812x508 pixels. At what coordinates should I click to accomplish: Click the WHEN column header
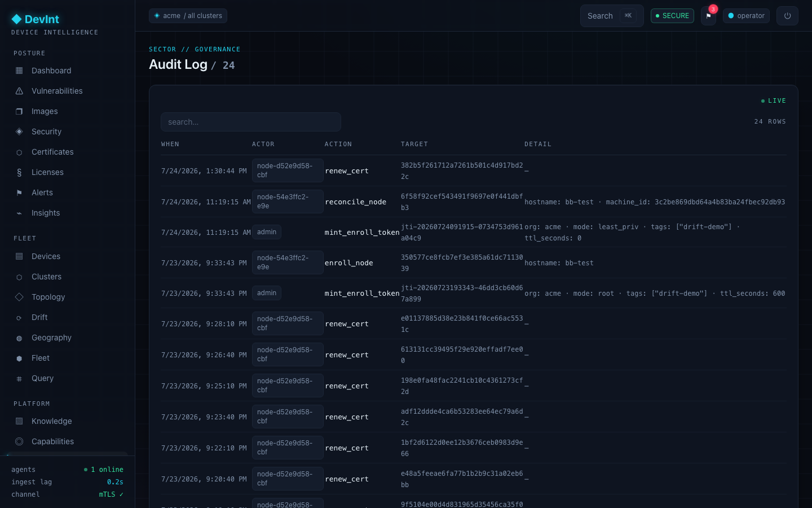[170, 144]
